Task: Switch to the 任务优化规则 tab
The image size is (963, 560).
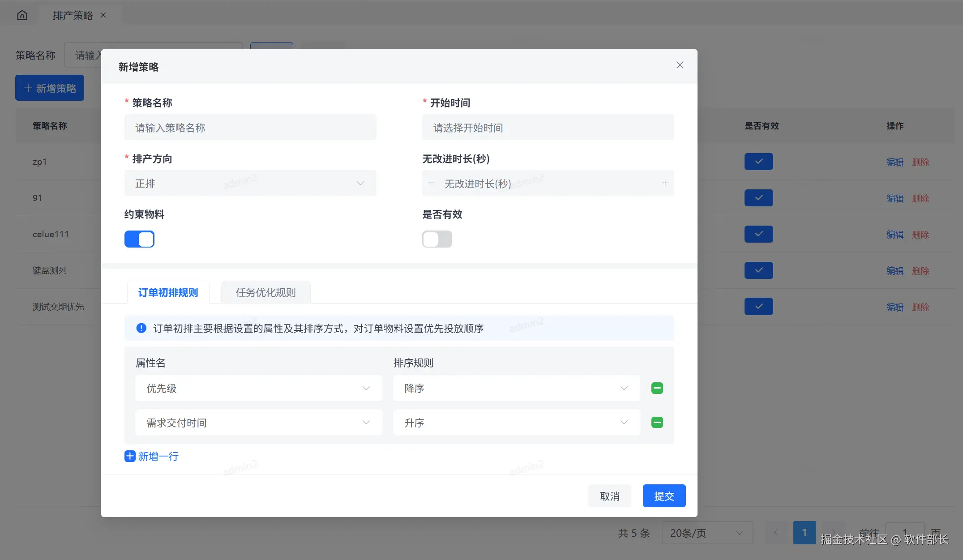Action: (x=265, y=292)
